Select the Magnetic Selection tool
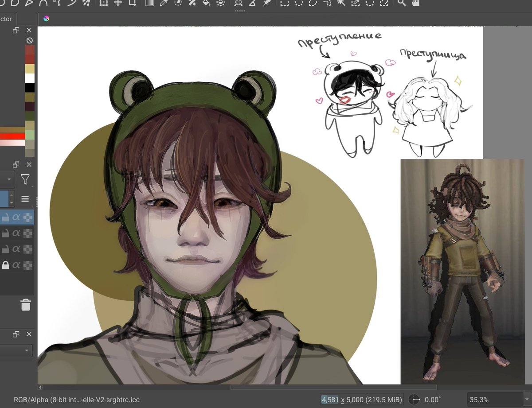Image resolution: width=532 pixels, height=408 pixels. [x=384, y=3]
